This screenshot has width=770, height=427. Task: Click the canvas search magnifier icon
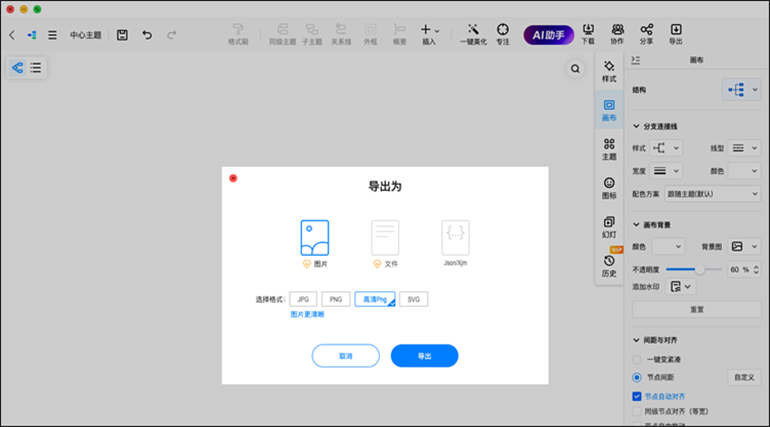click(x=575, y=69)
